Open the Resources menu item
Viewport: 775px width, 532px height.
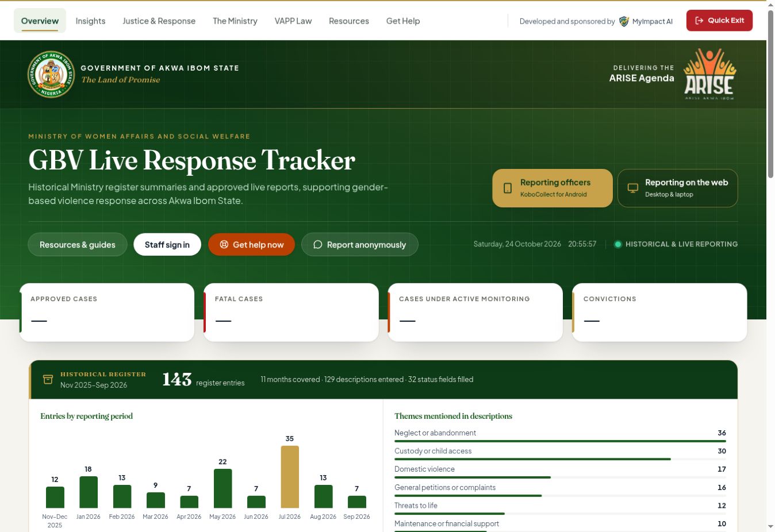[349, 21]
